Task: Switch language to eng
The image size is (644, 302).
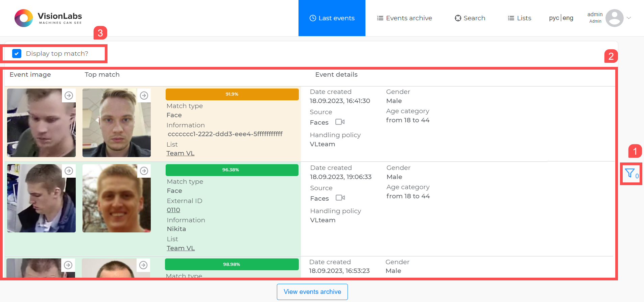Action: click(568, 18)
